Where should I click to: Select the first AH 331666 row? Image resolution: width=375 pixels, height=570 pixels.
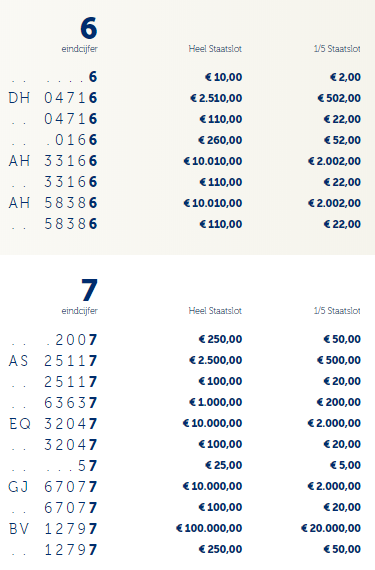53,161
